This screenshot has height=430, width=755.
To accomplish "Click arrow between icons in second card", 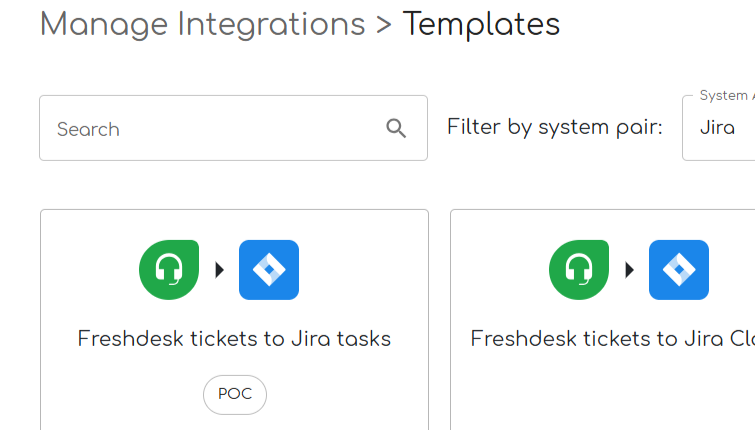I will point(630,270).
